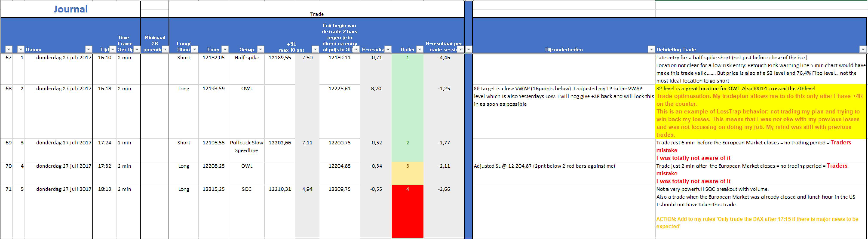Select the session result cell -2,66

[x=444, y=211]
